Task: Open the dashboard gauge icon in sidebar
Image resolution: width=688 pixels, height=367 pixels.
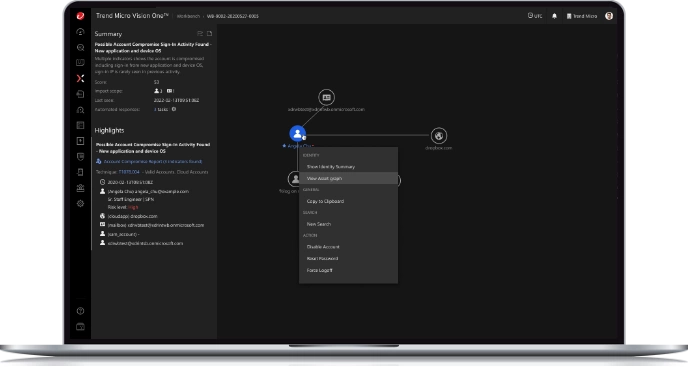Action: point(80,32)
